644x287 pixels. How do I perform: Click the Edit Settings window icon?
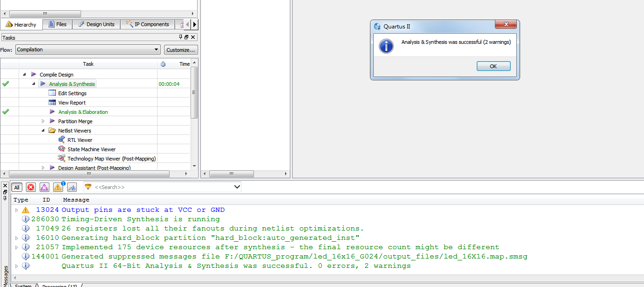pos(52,93)
